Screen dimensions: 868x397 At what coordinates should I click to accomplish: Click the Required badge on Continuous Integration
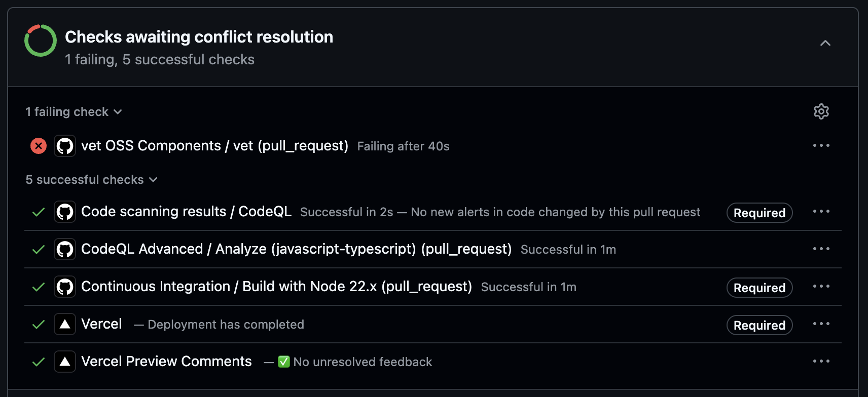tap(759, 288)
